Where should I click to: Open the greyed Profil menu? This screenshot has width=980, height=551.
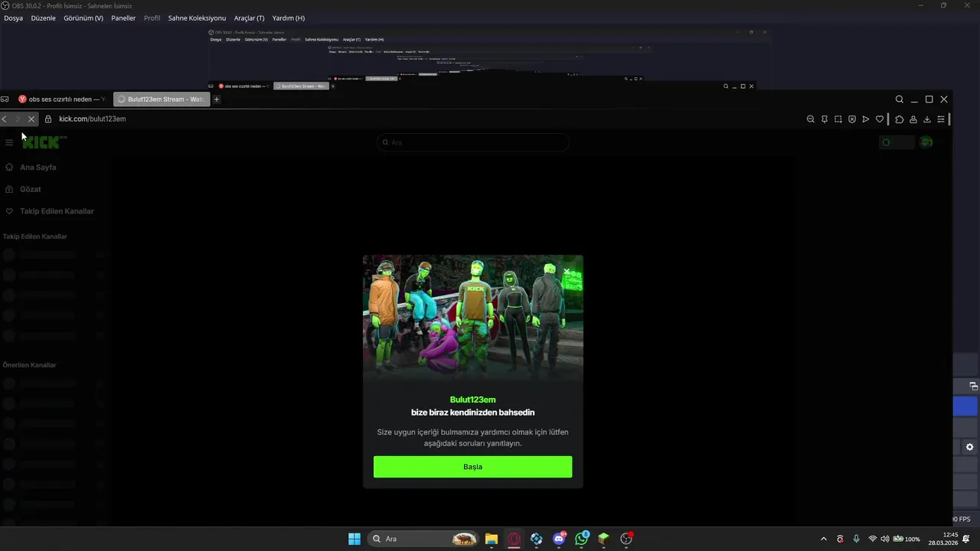coord(152,18)
